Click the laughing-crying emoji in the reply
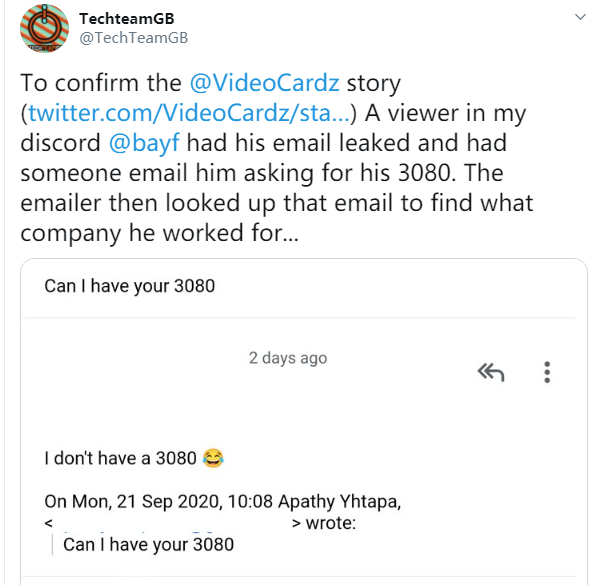 pos(213,458)
